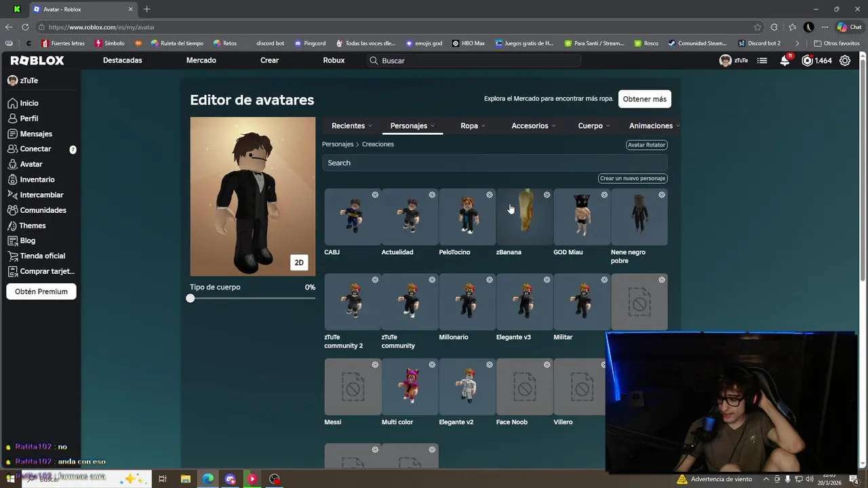This screenshot has width=868, height=488.
Task: Open settings gear on Nene negro pobre
Action: click(662, 195)
